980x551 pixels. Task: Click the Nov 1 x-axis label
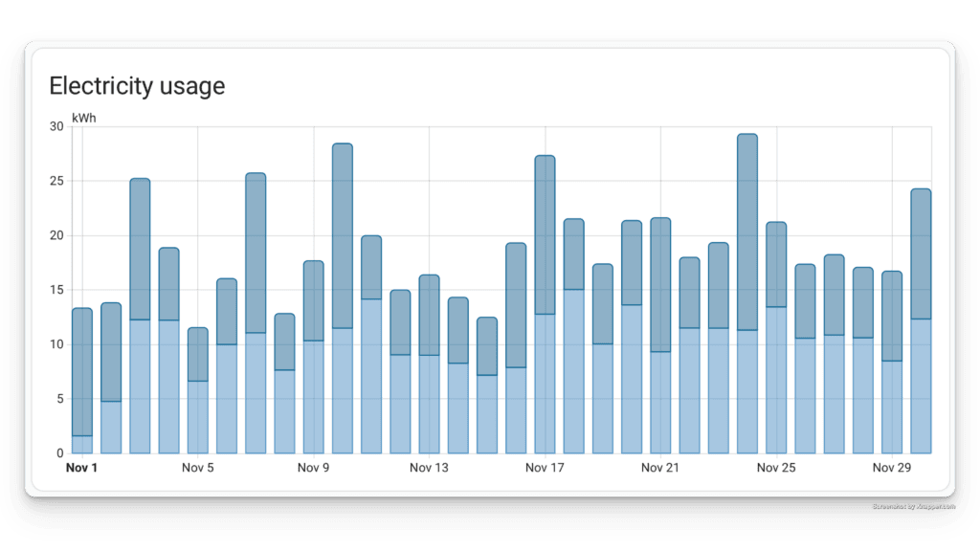[81, 468]
